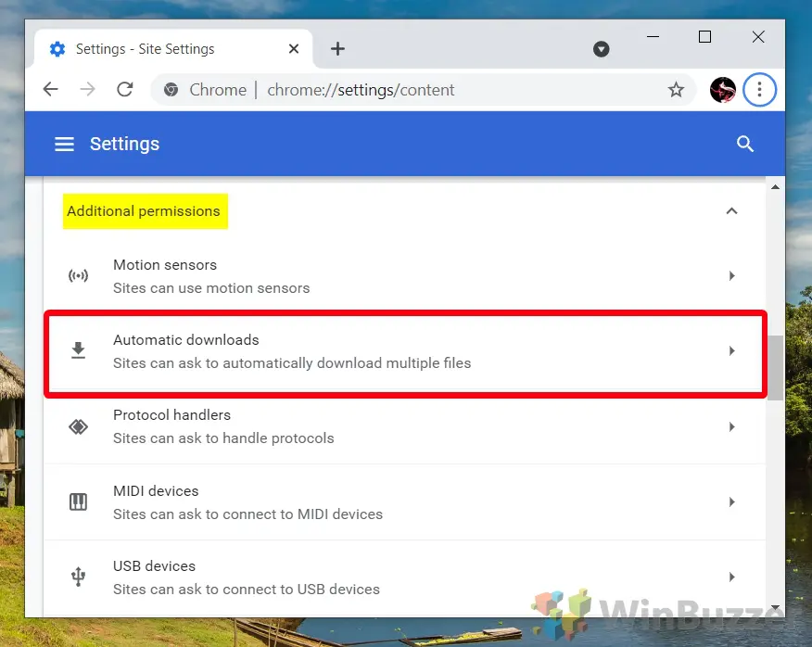
Task: Collapse the Additional permissions section
Action: pyautogui.click(x=731, y=211)
